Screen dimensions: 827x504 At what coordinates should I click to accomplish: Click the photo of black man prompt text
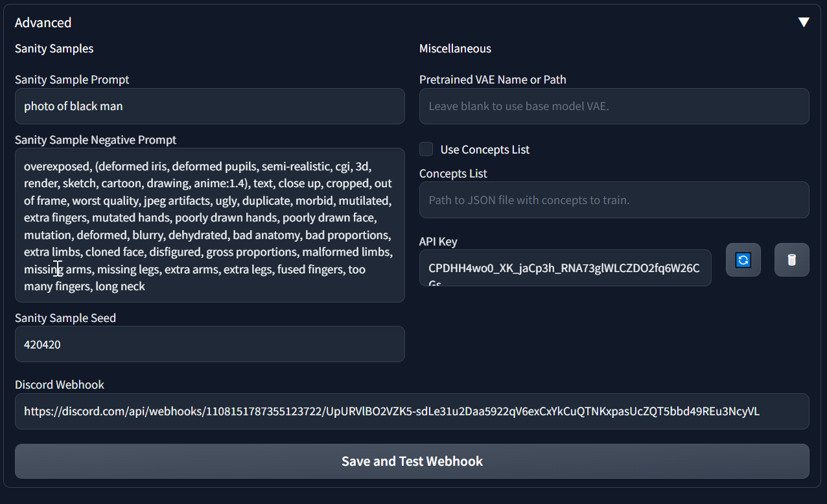pyautogui.click(x=73, y=106)
